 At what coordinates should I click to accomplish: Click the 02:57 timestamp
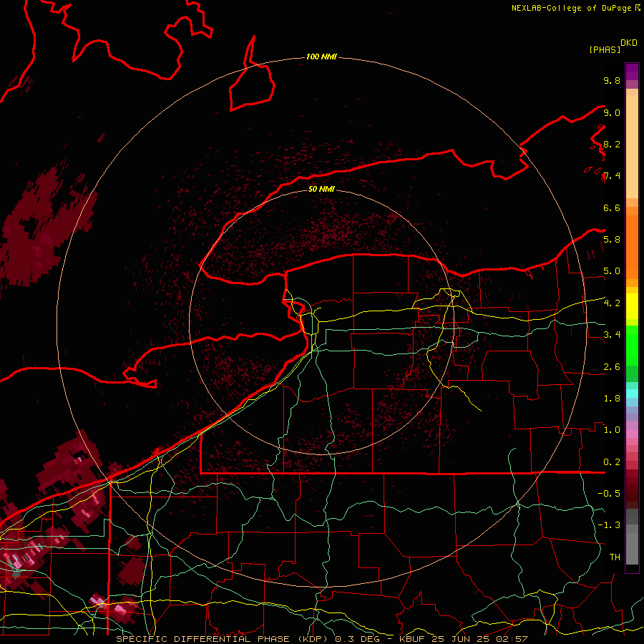tap(511, 639)
